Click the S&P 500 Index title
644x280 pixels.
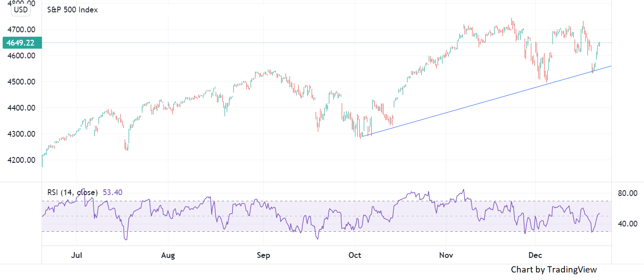point(72,9)
